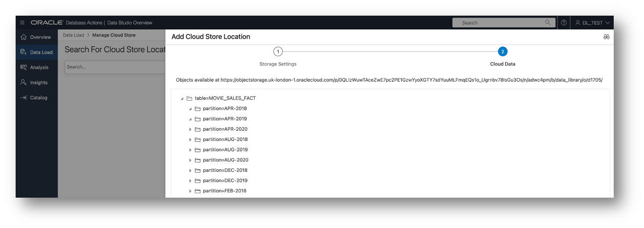Expand the partition=AUG-2020 node
The height and width of the screenshot is (228, 644).
190,160
